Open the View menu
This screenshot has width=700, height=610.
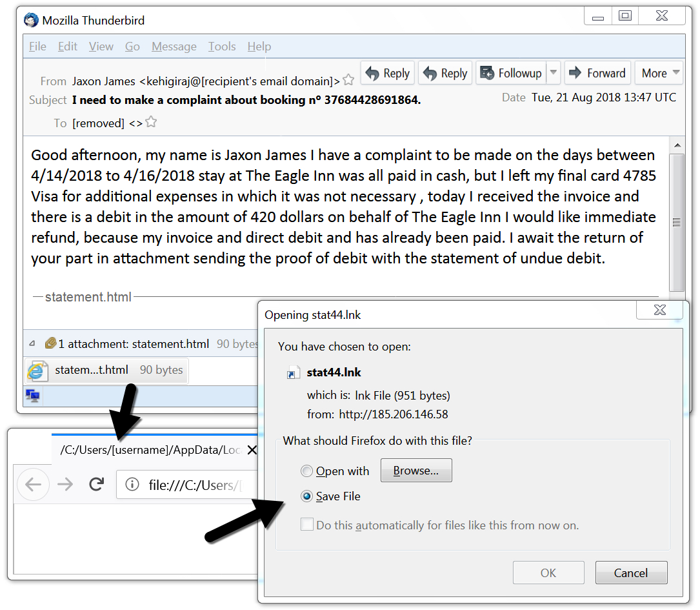point(101,46)
